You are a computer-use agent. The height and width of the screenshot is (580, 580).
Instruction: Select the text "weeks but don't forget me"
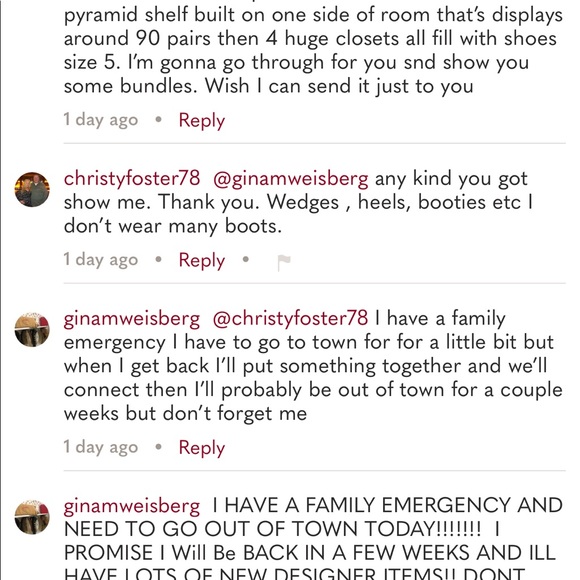coord(185,414)
